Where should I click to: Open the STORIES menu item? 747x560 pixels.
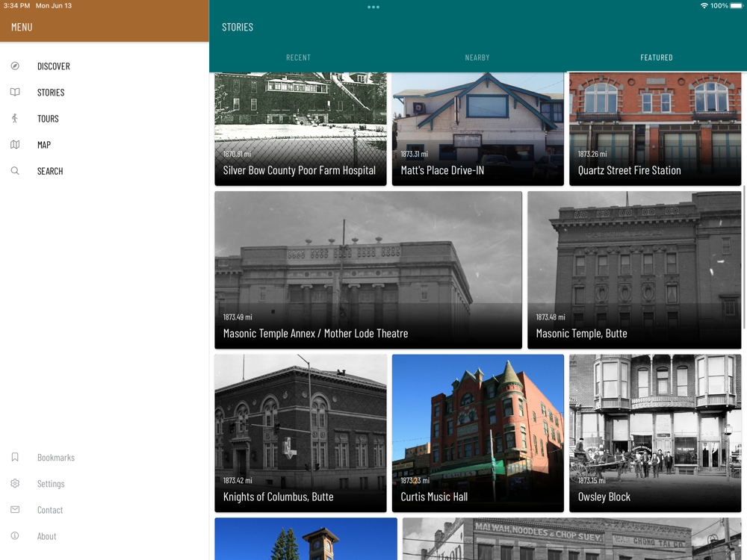click(51, 93)
